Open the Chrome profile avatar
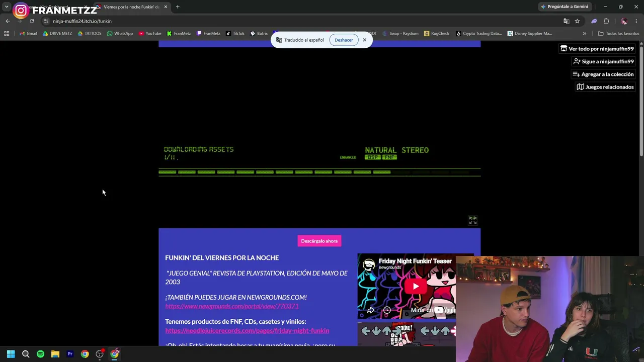This screenshot has height=362, width=644. click(x=624, y=21)
